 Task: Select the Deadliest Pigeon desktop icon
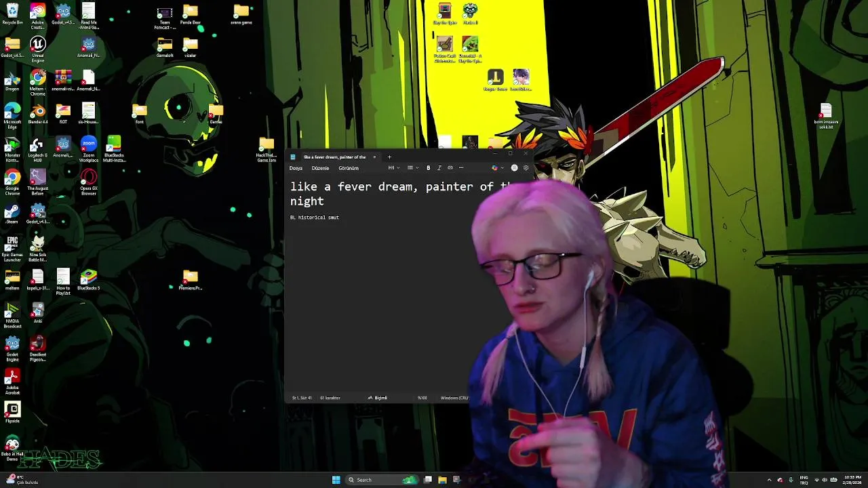pyautogui.click(x=37, y=348)
